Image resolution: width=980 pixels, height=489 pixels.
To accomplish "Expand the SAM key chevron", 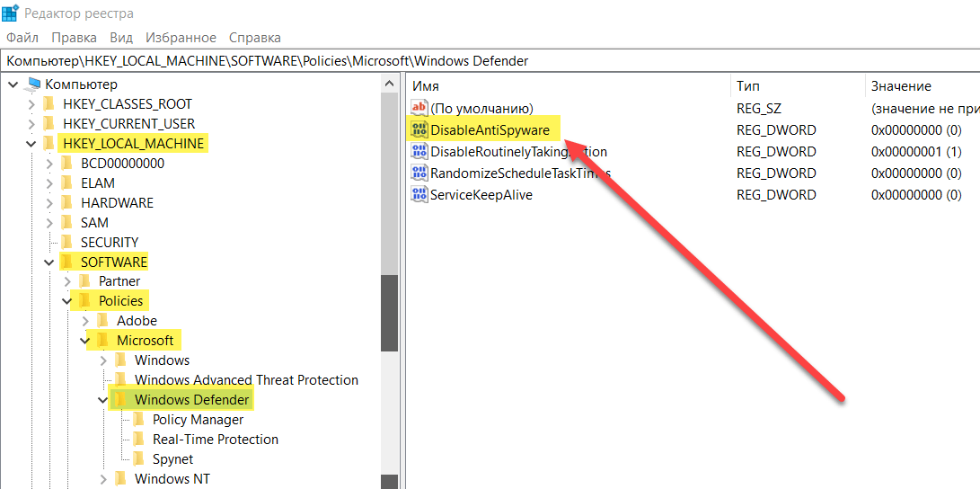I will point(50,223).
